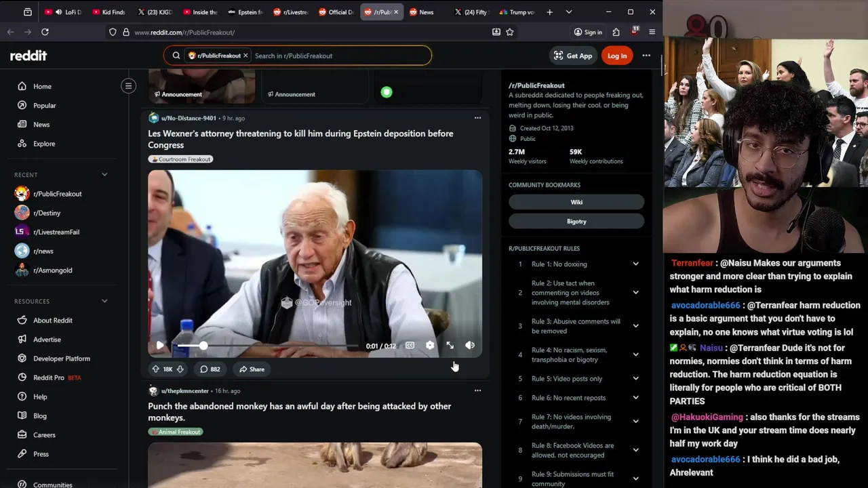This screenshot has width=868, height=488.
Task: Open browser extensions puzzle icon
Action: [616, 32]
